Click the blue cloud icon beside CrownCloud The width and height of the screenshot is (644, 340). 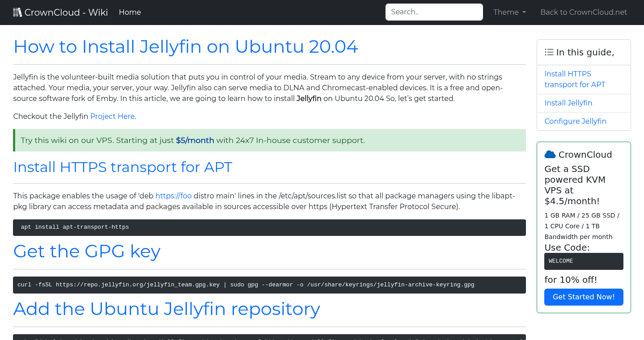(x=550, y=155)
